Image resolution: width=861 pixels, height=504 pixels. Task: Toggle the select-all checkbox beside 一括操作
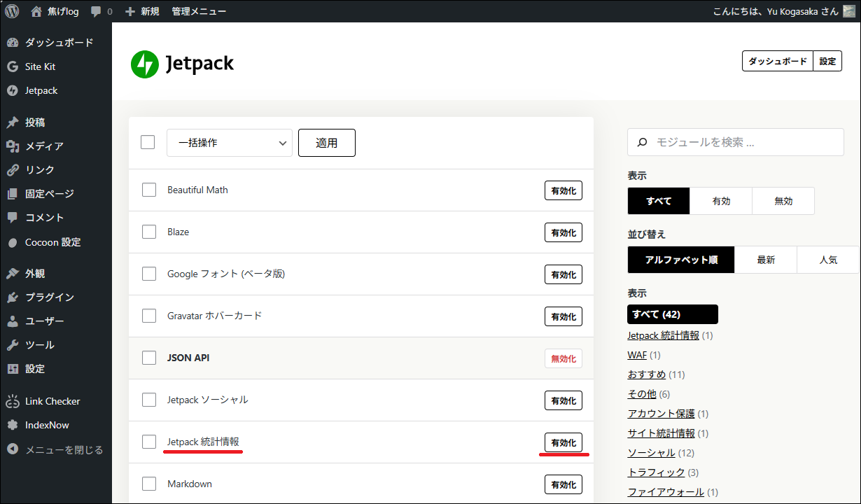(148, 142)
